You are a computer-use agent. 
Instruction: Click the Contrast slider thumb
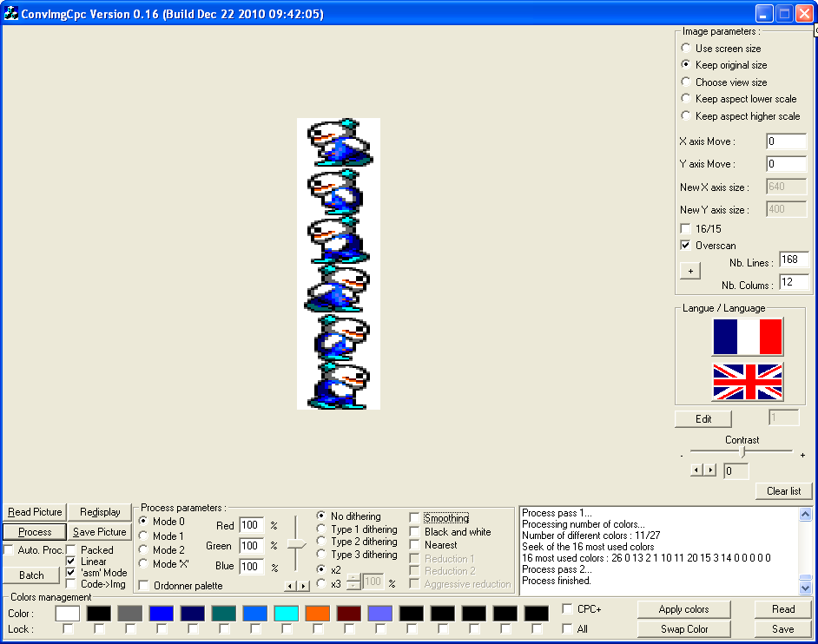click(742, 451)
